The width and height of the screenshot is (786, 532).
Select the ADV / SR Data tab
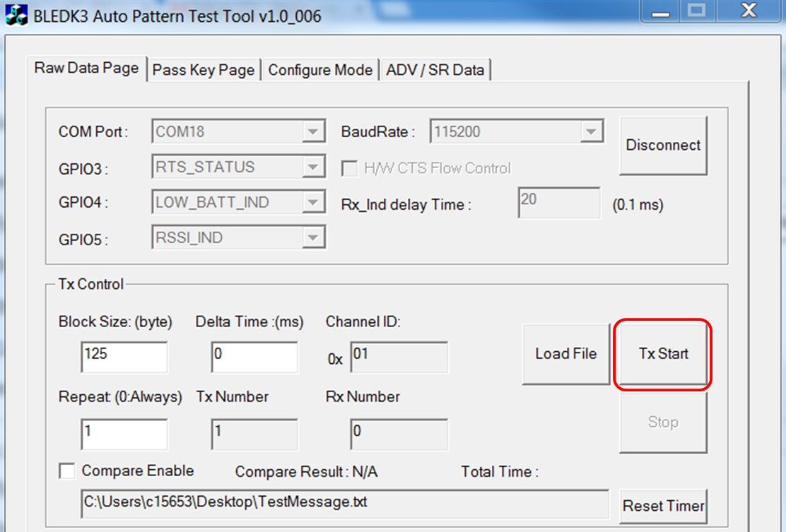coord(435,70)
